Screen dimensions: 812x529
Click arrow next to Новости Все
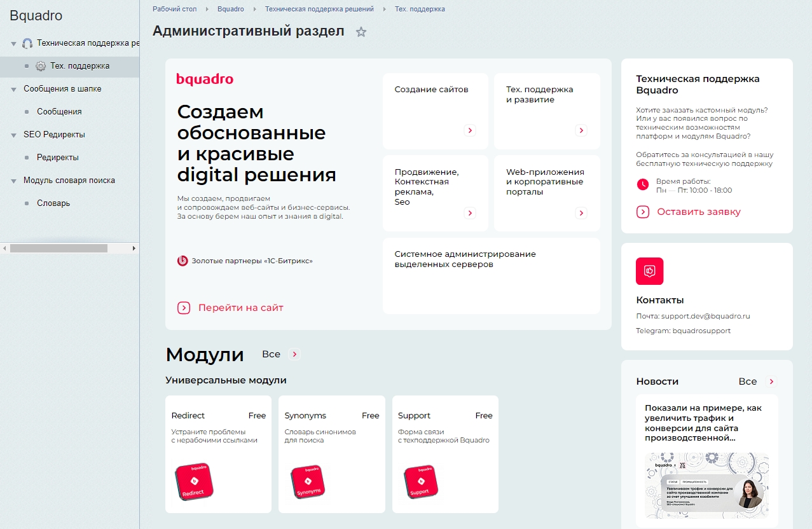[x=771, y=381]
